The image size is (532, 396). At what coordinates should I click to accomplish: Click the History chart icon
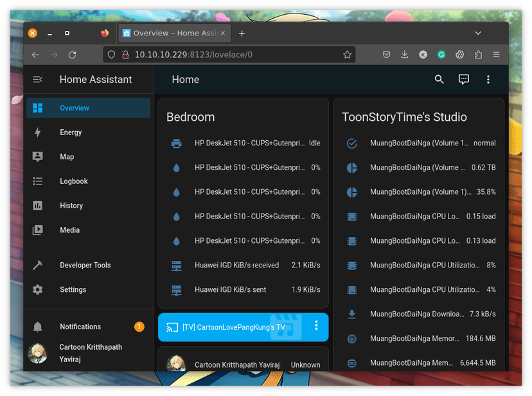click(x=38, y=206)
